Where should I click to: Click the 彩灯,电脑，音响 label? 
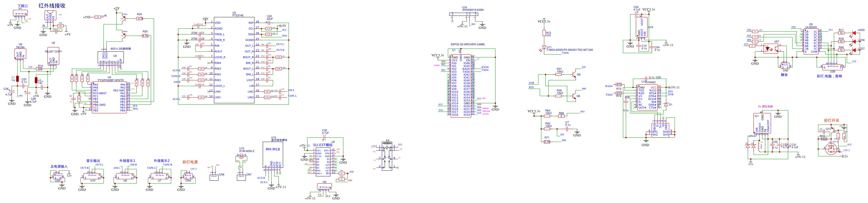click(x=829, y=76)
